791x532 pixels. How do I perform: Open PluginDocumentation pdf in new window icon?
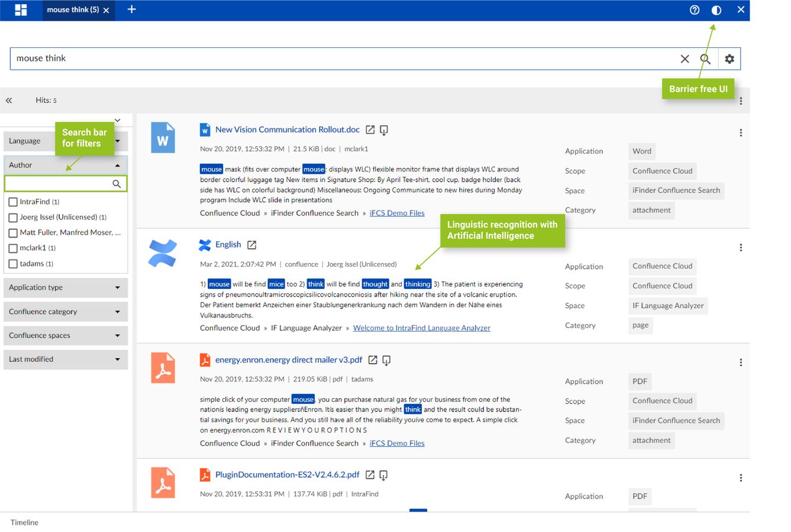[x=370, y=475]
